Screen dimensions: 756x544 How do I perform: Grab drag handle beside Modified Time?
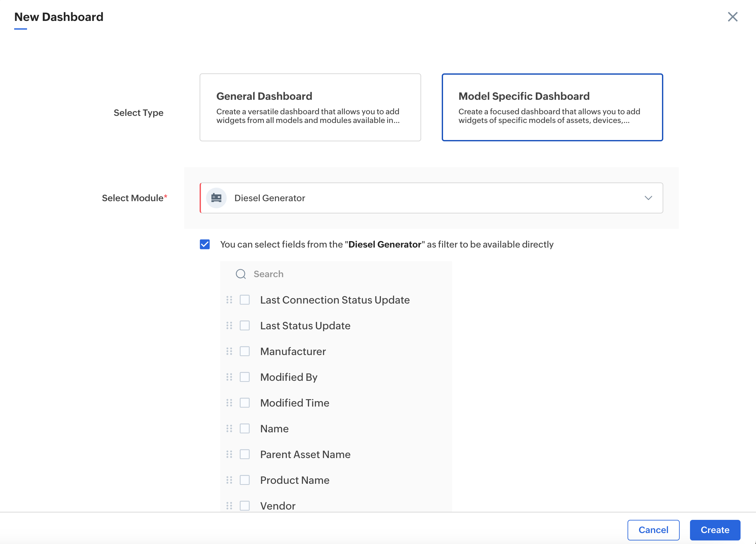point(229,403)
